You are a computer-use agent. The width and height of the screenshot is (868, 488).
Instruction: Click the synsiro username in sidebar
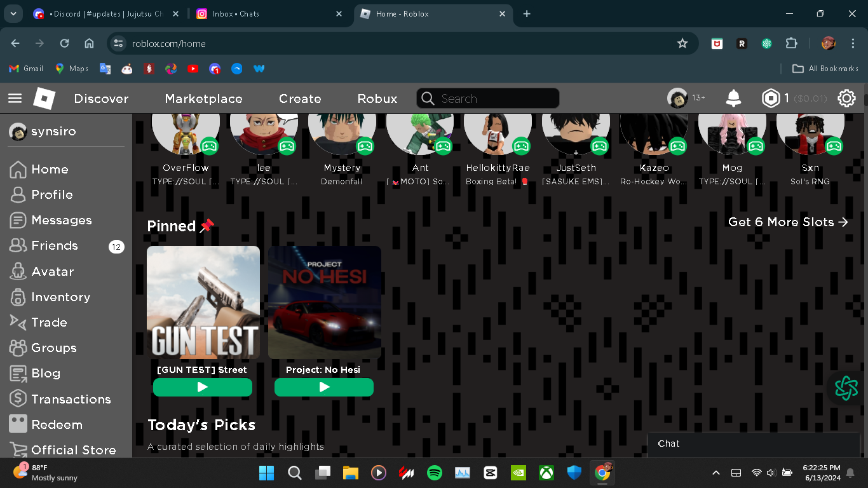point(53,132)
